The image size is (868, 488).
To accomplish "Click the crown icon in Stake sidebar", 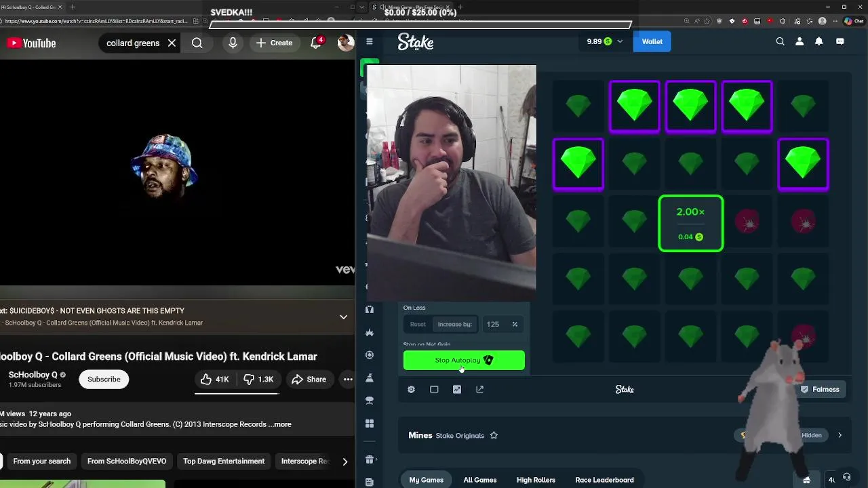I will coord(370,332).
